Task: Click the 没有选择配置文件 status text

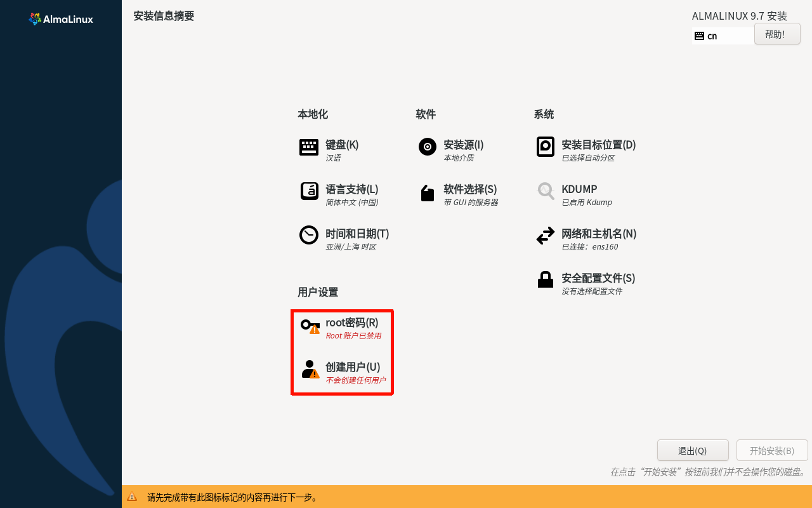Action: pyautogui.click(x=592, y=291)
